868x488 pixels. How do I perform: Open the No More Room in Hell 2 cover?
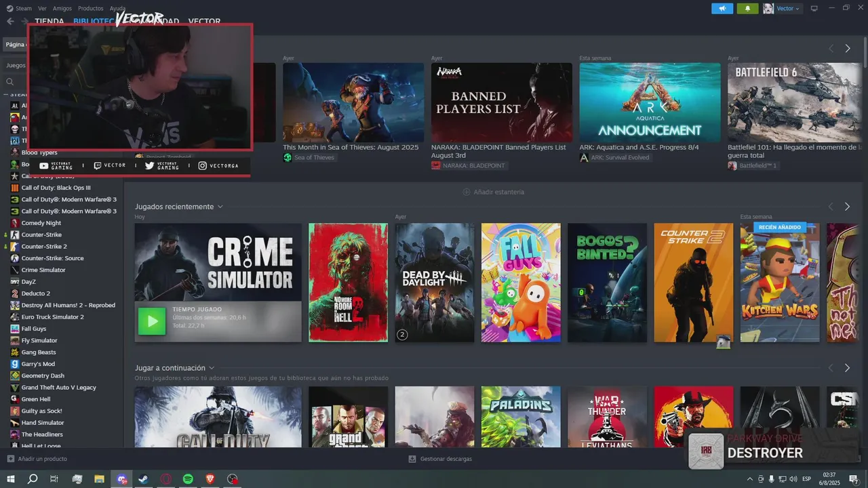349,283
